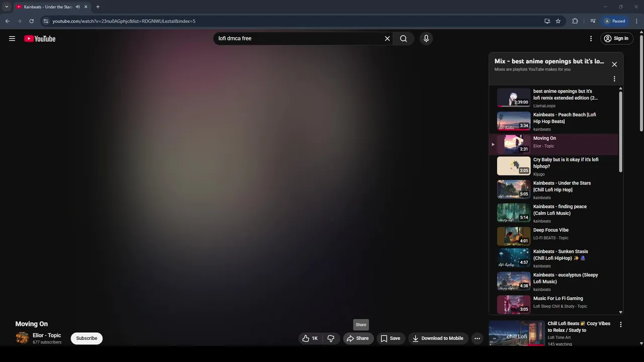Open the YouTube guide hamburger menu
644x362 pixels.
12,39
